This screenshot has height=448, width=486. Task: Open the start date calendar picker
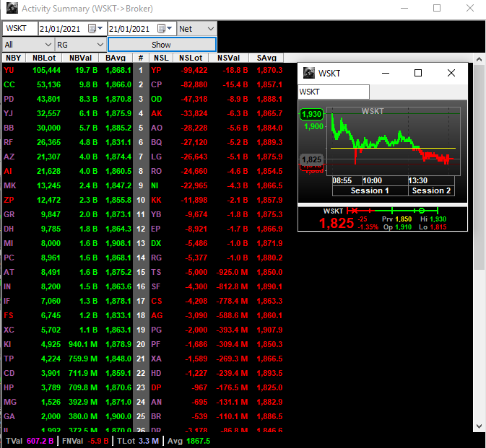95,28
